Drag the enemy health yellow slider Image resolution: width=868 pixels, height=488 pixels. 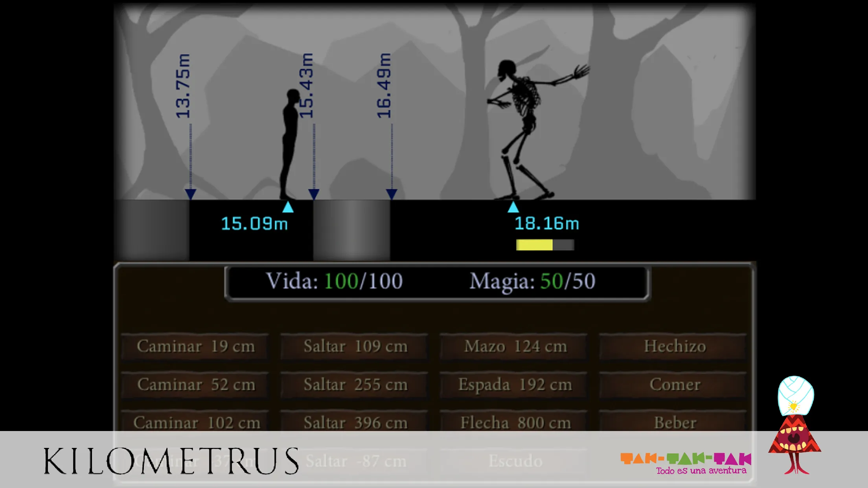[x=535, y=245]
